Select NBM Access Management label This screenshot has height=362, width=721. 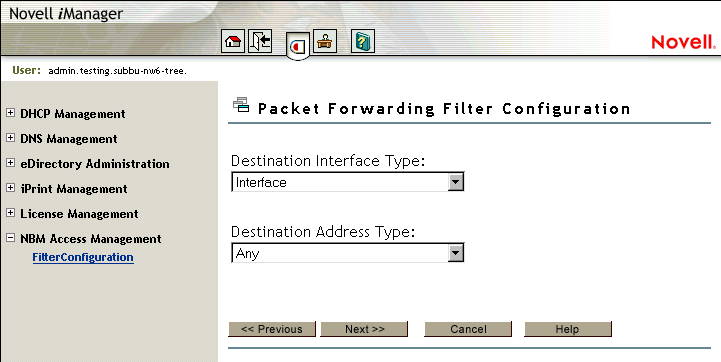(91, 239)
